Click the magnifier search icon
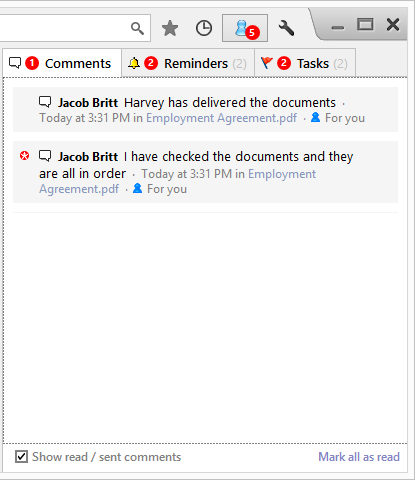 pyautogui.click(x=137, y=28)
